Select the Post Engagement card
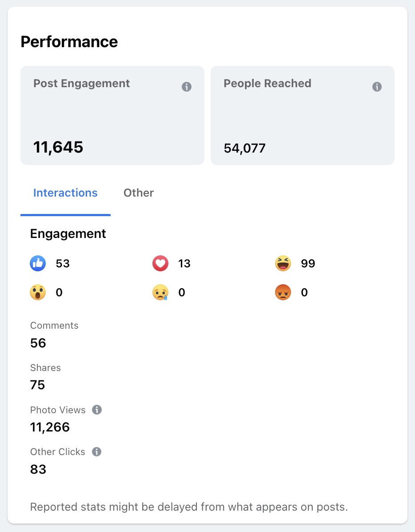The height and width of the screenshot is (532, 415). 112,116
